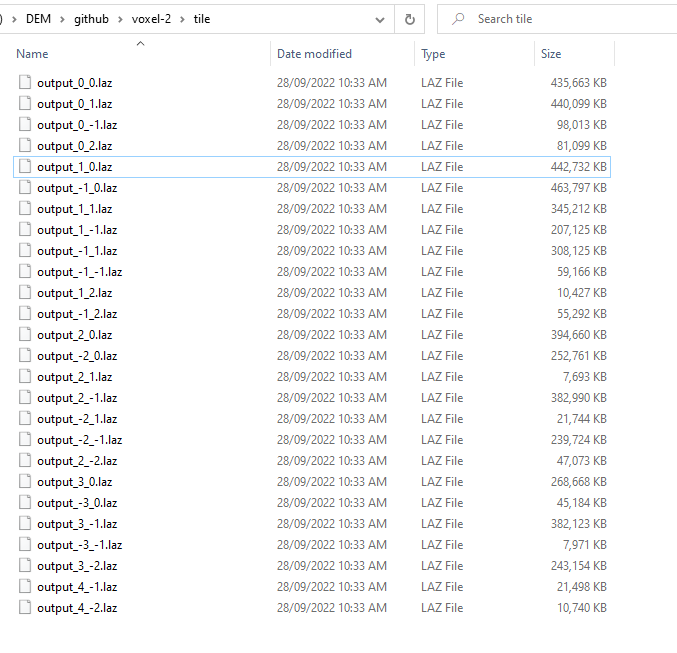Click the file icon of output_0_-1.laz
Viewport: 677px width, 653px height.
click(25, 124)
